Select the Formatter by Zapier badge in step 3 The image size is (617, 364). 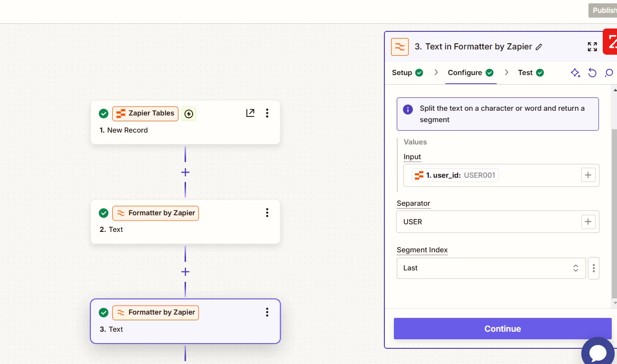click(156, 312)
